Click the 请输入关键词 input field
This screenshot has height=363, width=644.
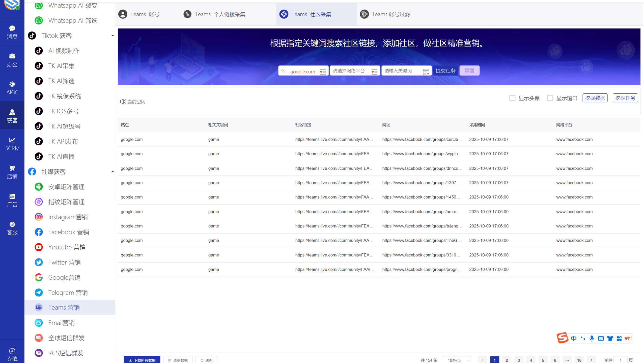coord(403,71)
